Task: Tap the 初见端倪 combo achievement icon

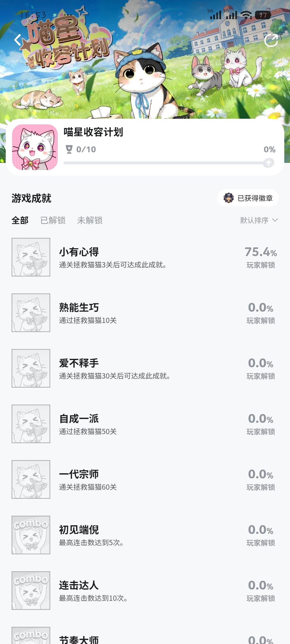Action: [x=31, y=535]
